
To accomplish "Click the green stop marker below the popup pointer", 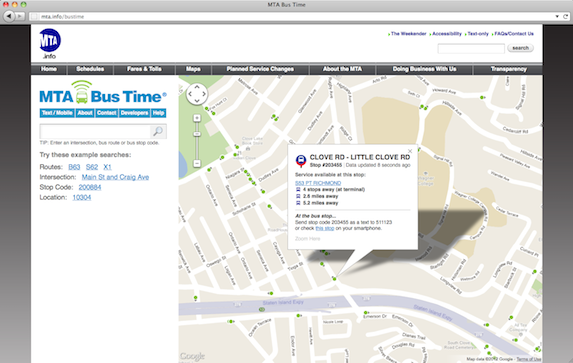I will tap(334, 279).
